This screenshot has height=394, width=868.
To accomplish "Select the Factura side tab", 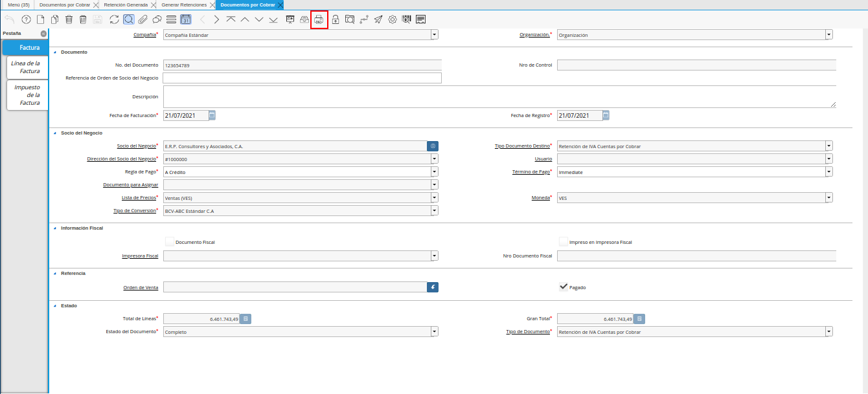I will 25,48.
